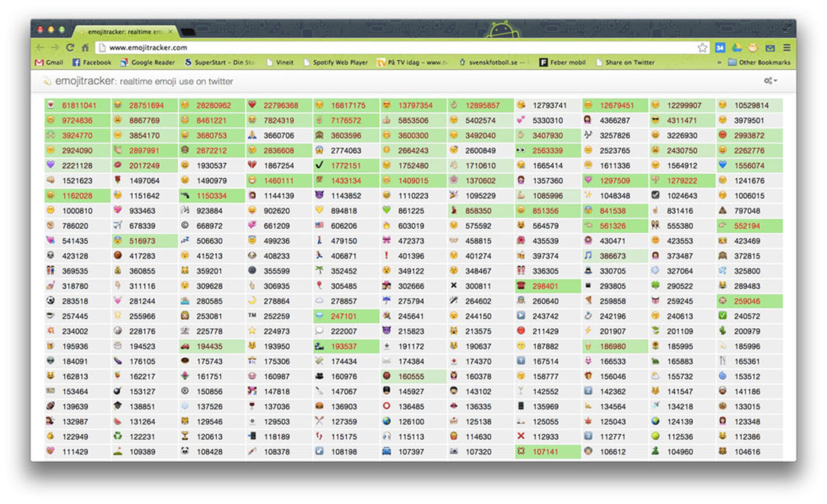
Task: Bookmark this page with the star icon
Action: coord(702,48)
